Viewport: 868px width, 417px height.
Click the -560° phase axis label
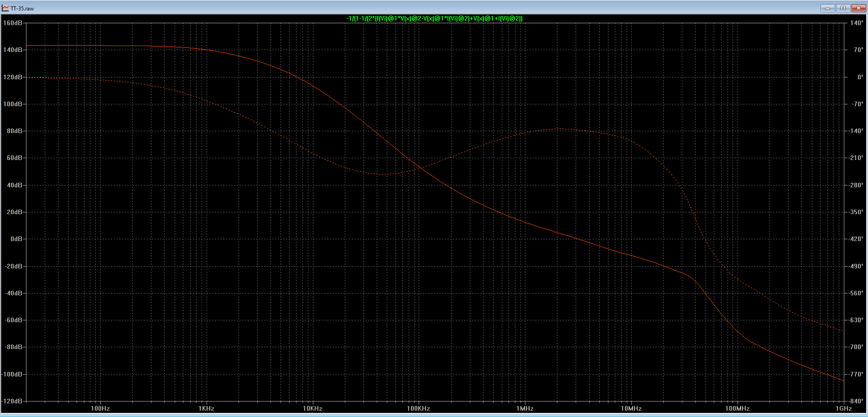click(x=856, y=293)
